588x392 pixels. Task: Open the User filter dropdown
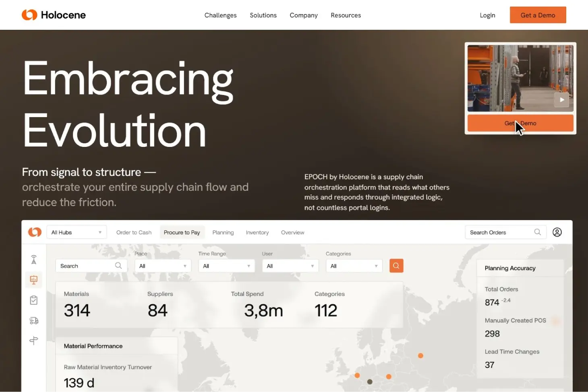tap(290, 266)
